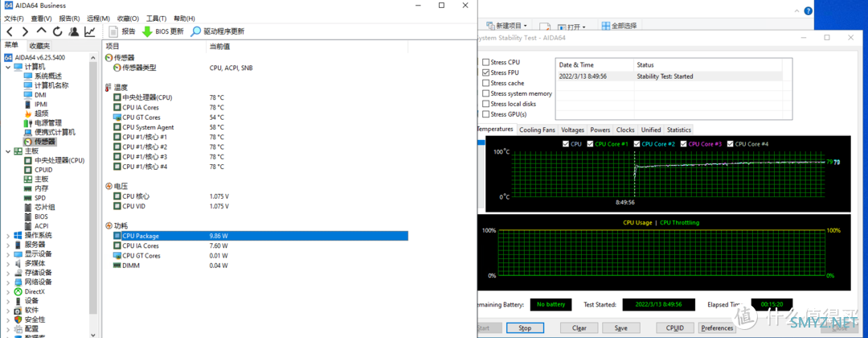
Task: Switch to the 收藏夹 tab
Action: pos(39,46)
